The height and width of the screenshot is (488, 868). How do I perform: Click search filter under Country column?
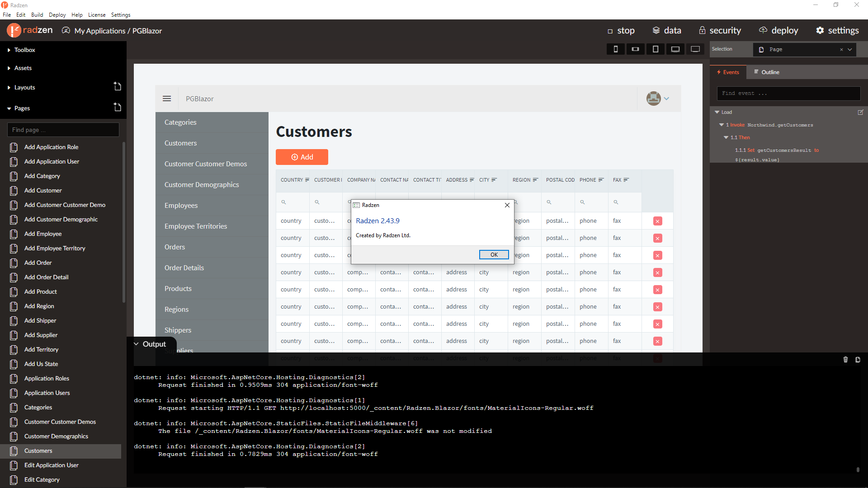(284, 202)
